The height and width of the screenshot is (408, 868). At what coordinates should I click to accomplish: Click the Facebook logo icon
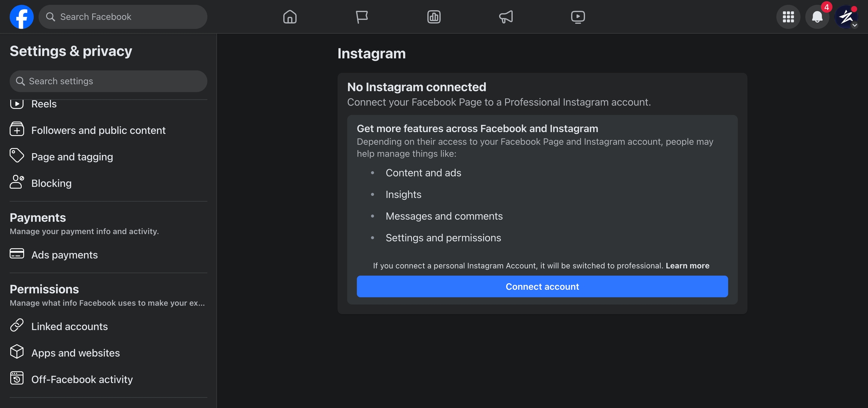(21, 17)
